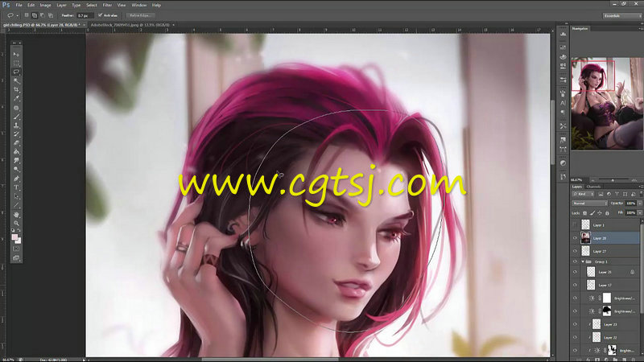Viewport: 644px width, 362px height.
Task: Click the New Selection mode icon
Action: point(27,15)
